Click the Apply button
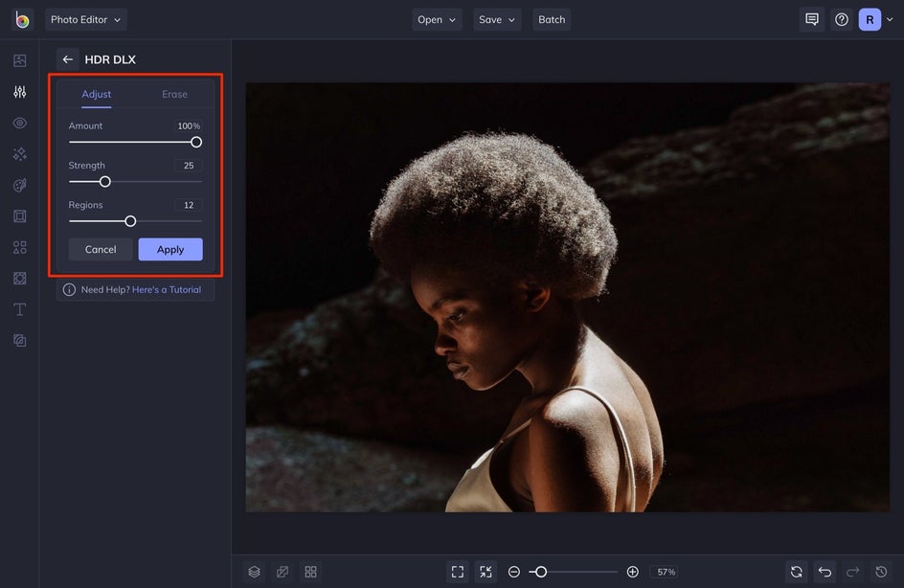This screenshot has height=588, width=904. pyautogui.click(x=170, y=250)
